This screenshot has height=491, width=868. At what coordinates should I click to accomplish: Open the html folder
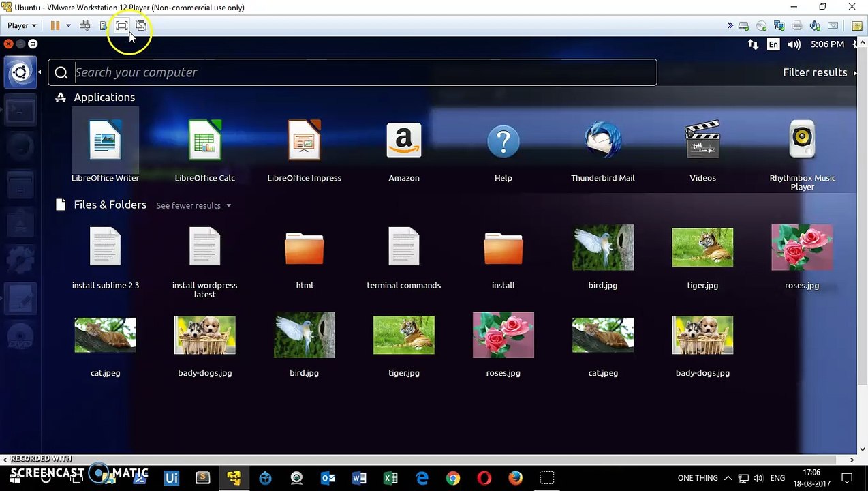click(305, 248)
